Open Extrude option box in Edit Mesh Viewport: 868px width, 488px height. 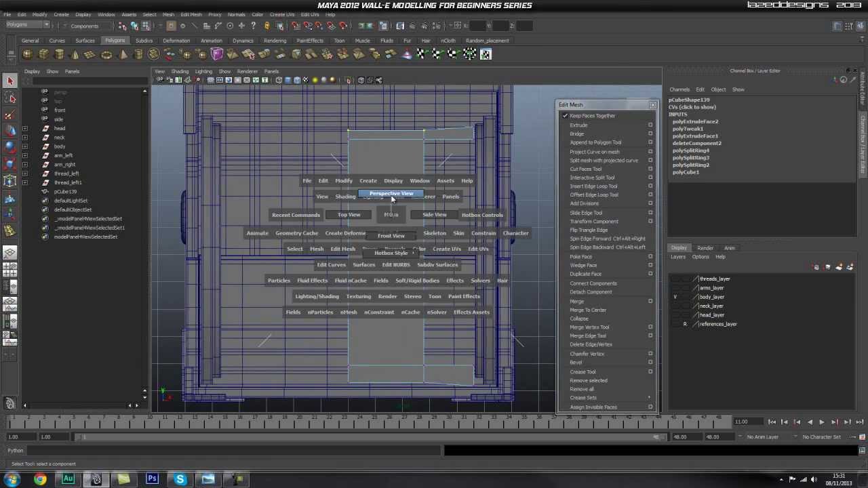pyautogui.click(x=650, y=125)
